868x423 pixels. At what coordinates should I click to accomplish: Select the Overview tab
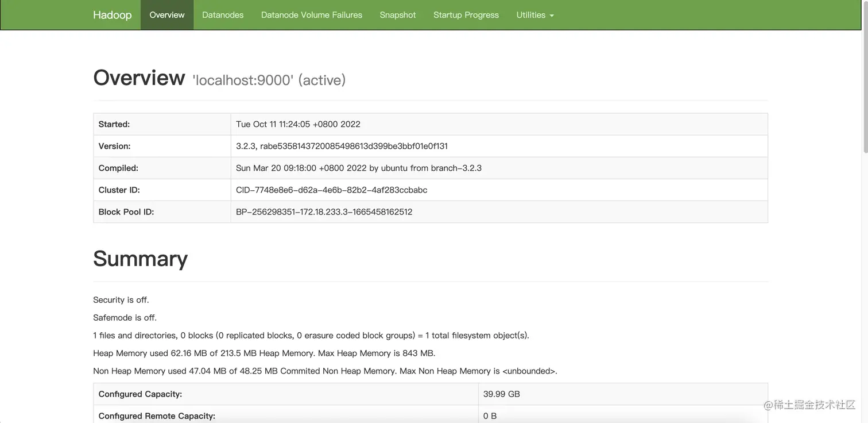(167, 15)
